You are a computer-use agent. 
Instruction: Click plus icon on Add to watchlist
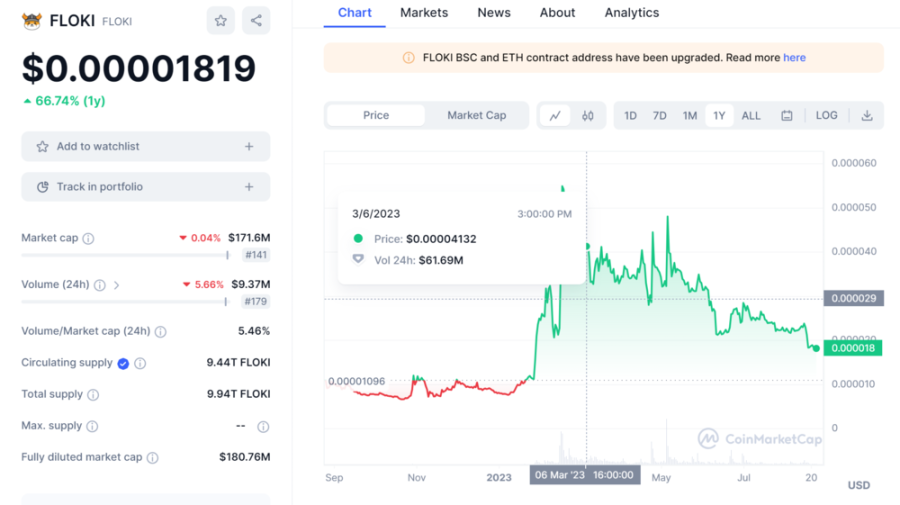pos(249,146)
